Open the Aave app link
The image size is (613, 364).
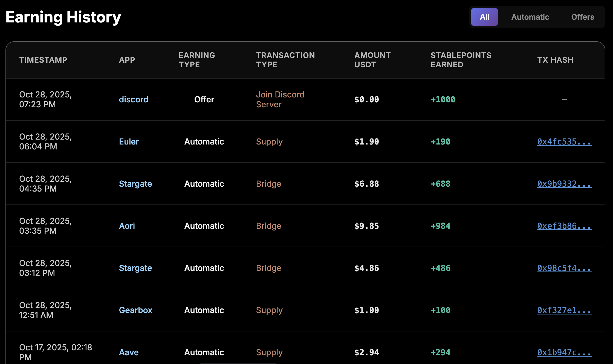click(x=129, y=352)
